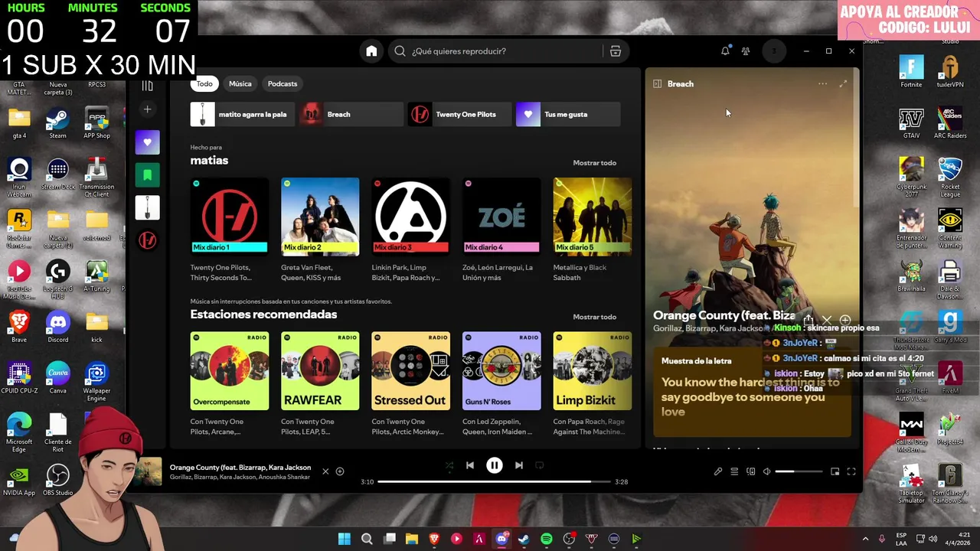Open the notifications bell in Spotify

[x=725, y=51]
